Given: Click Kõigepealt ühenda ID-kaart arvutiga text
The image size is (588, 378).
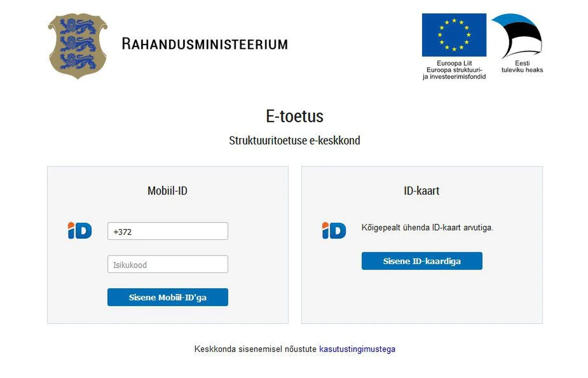Looking at the screenshot, I should (427, 227).
